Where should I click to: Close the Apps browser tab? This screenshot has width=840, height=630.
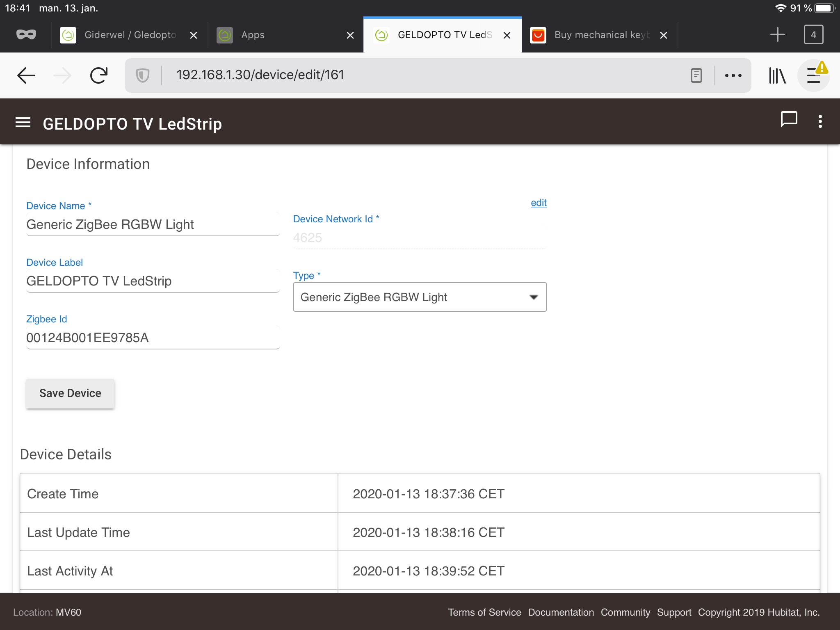tap(350, 35)
